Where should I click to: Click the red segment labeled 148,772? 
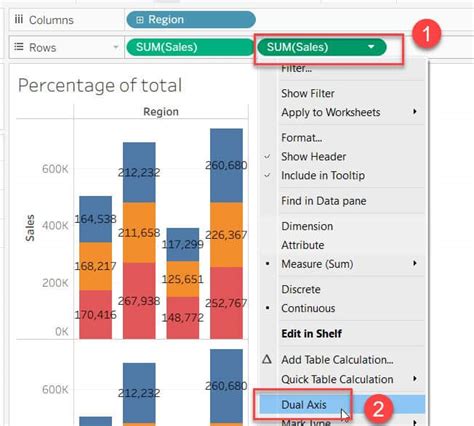tap(183, 318)
